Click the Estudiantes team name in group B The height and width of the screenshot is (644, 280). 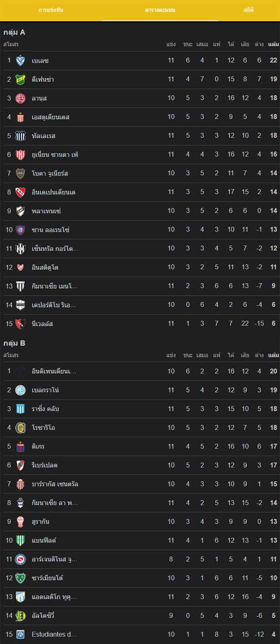click(54, 634)
